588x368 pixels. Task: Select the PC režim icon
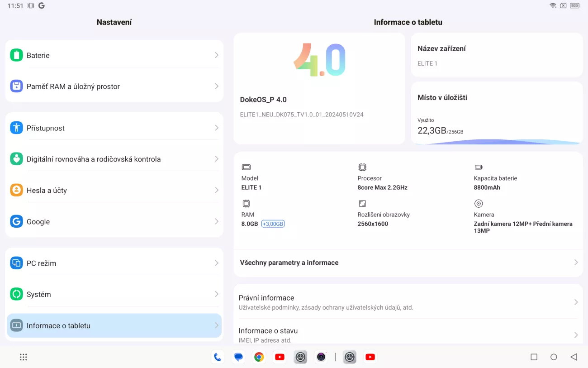[x=17, y=263]
